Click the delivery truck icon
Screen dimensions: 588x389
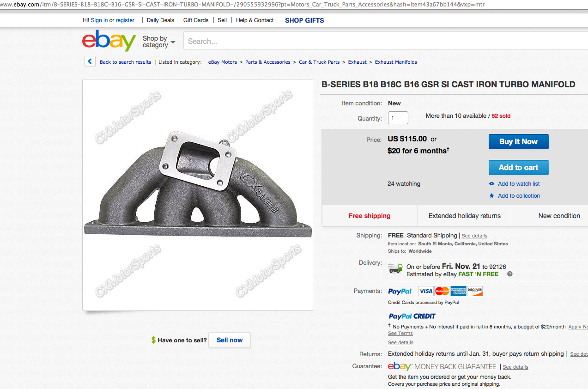pos(395,268)
